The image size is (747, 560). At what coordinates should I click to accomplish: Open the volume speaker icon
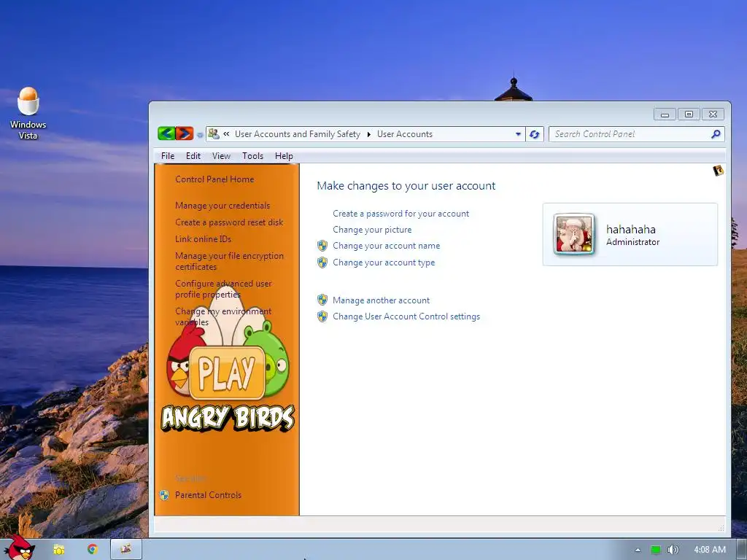673,550
